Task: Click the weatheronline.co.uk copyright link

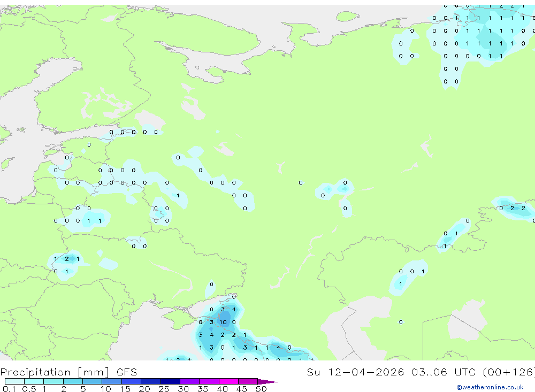Action: (490, 387)
